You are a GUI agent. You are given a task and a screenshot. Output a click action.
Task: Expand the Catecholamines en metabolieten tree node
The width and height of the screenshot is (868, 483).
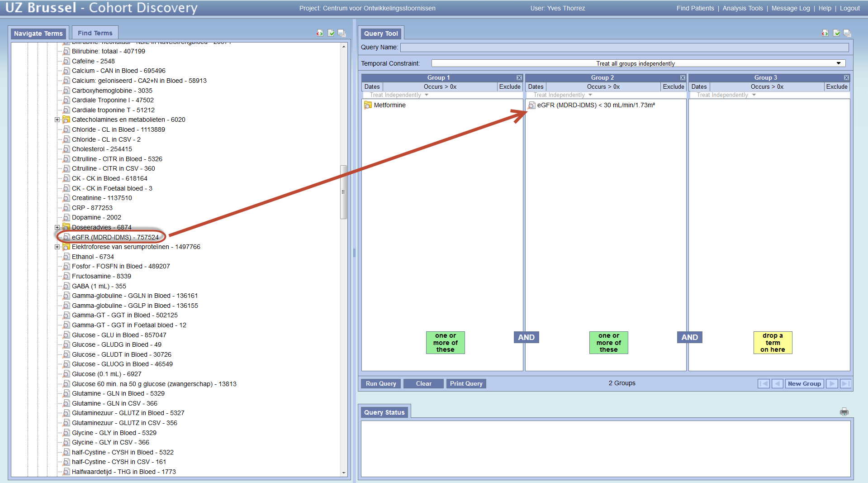pyautogui.click(x=57, y=120)
